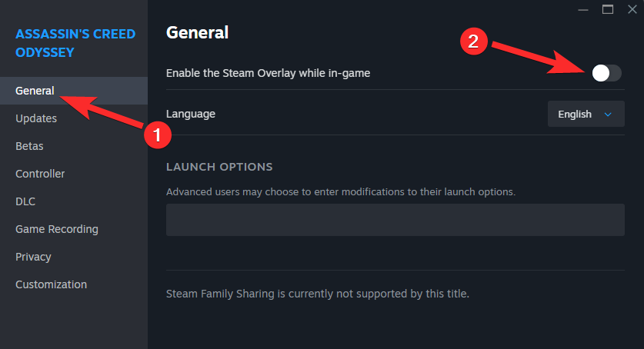Open the DLC section

(25, 201)
